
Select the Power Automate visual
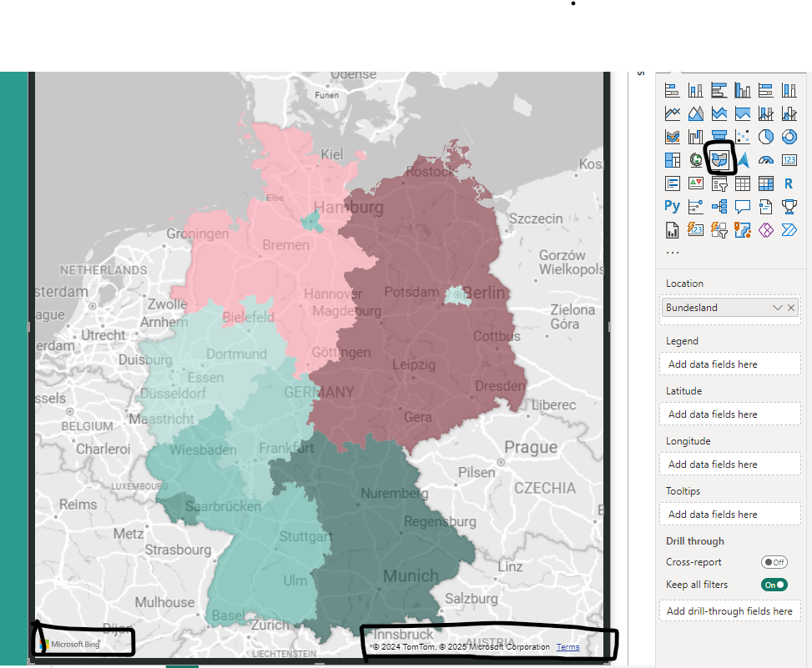(x=789, y=229)
